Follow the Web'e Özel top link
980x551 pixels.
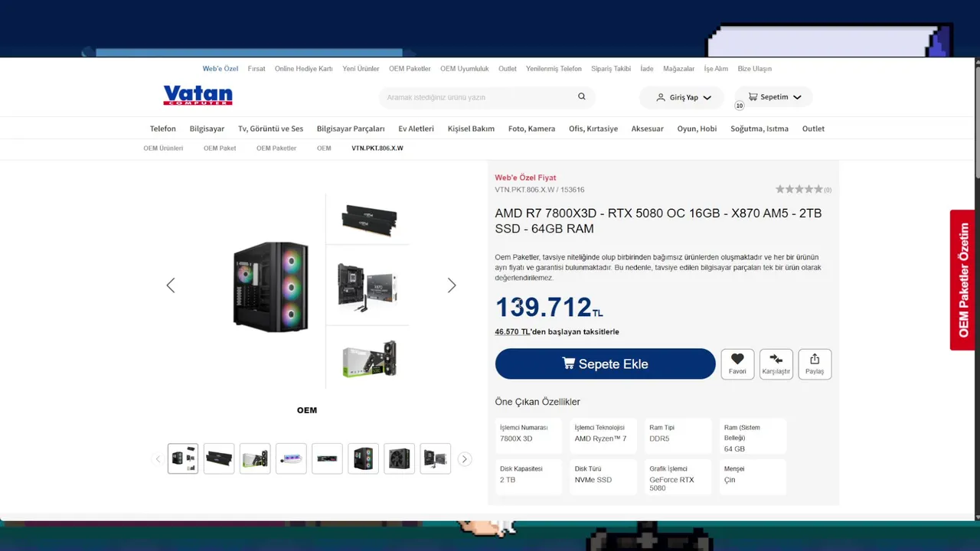click(220, 69)
